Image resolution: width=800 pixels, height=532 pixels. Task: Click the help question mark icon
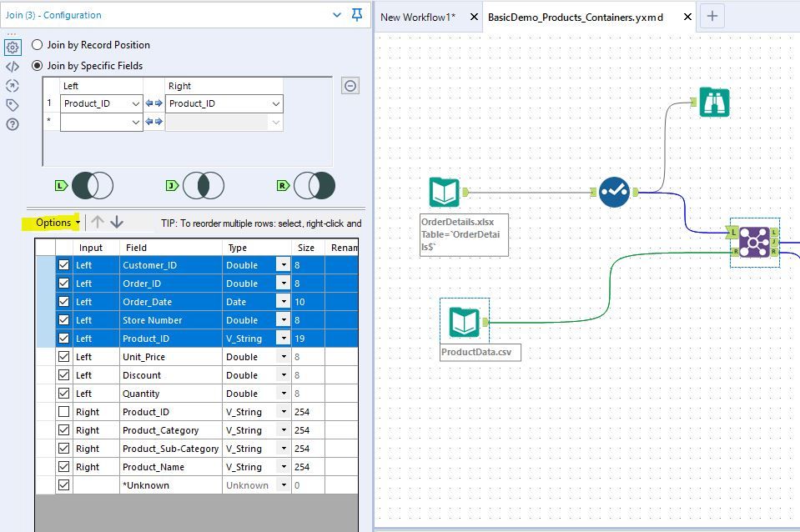[13, 124]
